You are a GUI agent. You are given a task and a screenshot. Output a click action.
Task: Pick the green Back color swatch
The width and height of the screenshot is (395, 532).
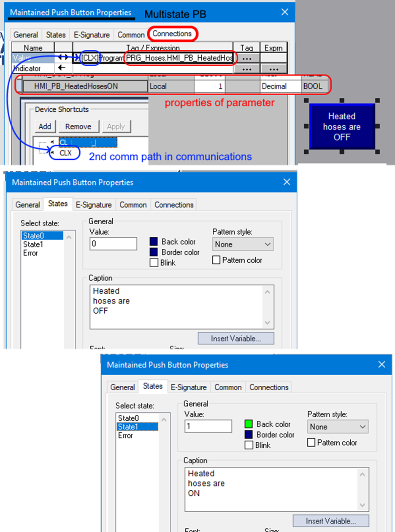(249, 425)
